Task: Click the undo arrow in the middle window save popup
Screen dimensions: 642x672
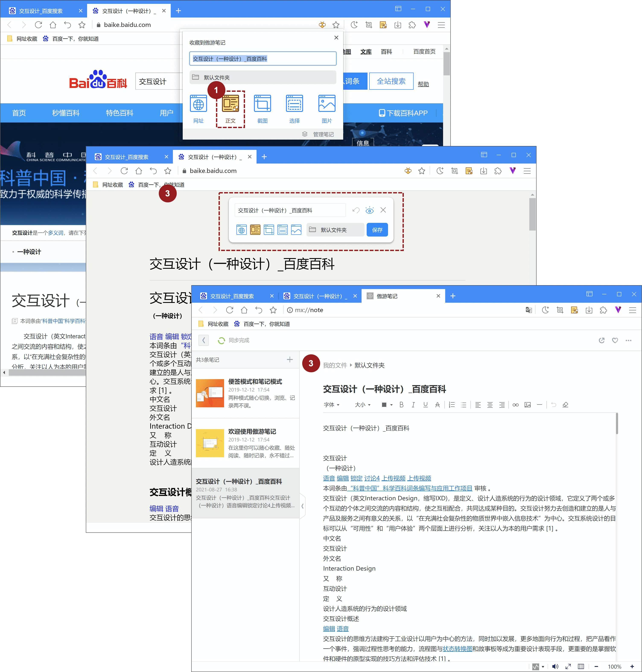Action: (x=356, y=210)
